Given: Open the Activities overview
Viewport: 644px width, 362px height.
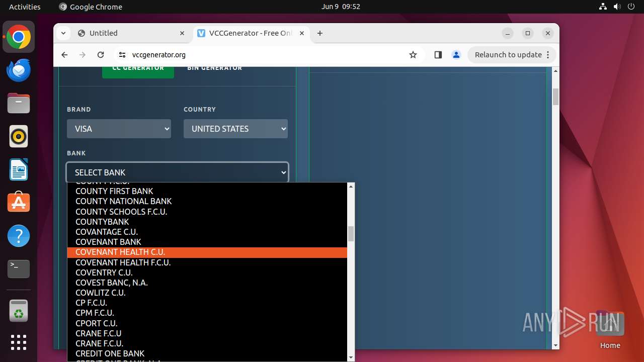Looking at the screenshot, I should tap(25, 7).
